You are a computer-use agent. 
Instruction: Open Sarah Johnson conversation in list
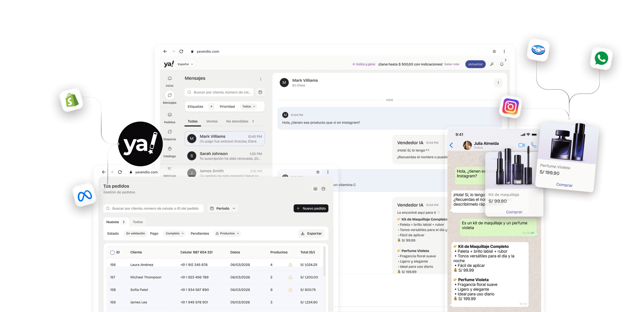(225, 156)
